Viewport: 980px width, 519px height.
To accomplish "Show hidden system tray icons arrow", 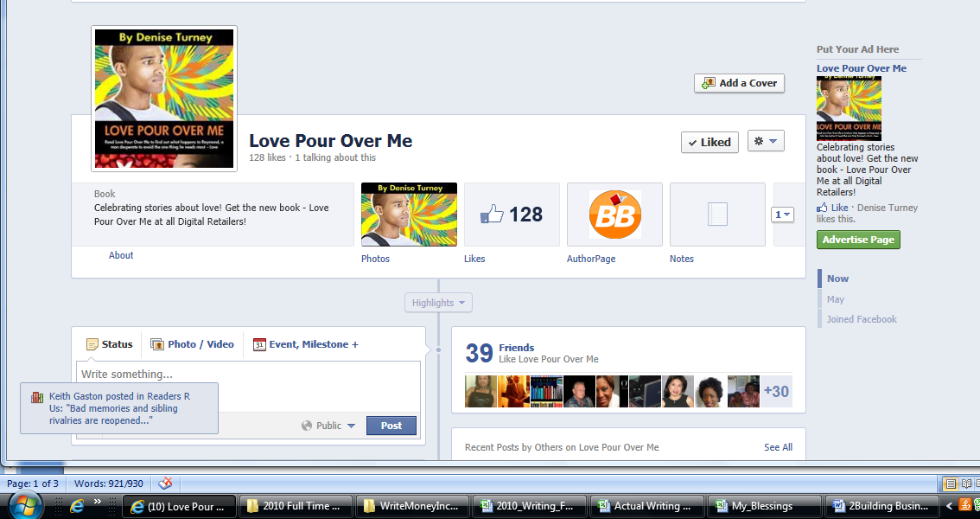I will [949, 506].
